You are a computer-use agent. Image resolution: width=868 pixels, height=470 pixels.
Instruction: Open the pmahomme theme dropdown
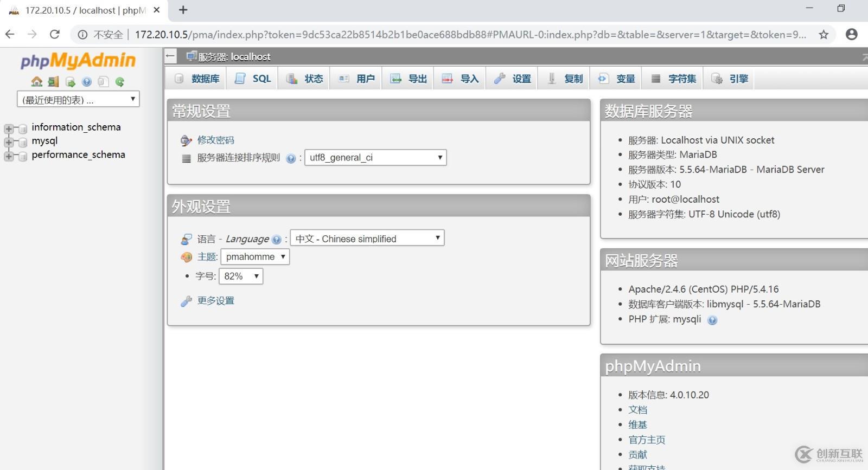click(x=255, y=257)
